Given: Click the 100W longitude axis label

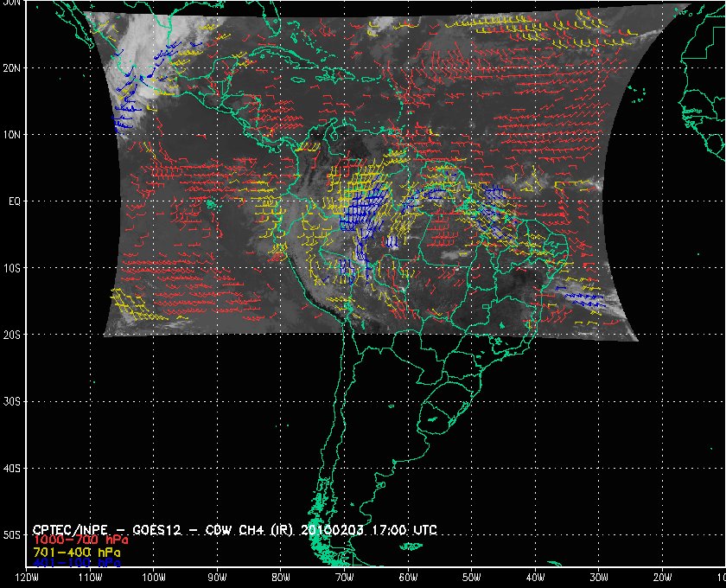Looking at the screenshot, I should [x=154, y=578].
